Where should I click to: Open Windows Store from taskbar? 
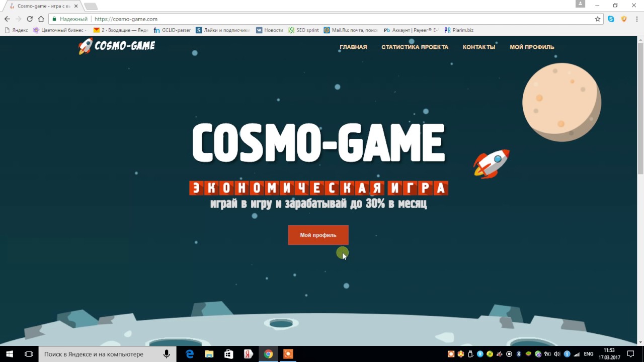click(x=229, y=354)
